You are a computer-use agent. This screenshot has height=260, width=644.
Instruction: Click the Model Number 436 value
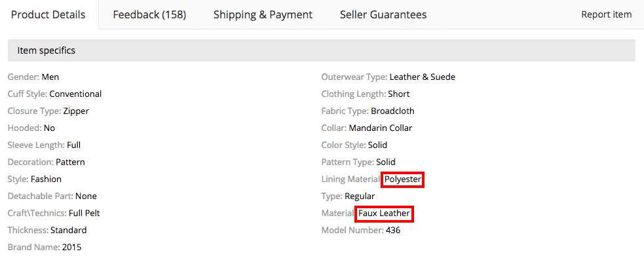[x=393, y=231]
